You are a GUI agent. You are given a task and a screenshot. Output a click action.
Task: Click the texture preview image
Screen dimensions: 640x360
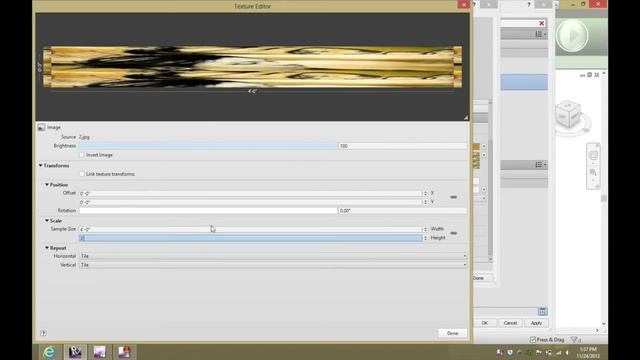pyautogui.click(x=252, y=67)
